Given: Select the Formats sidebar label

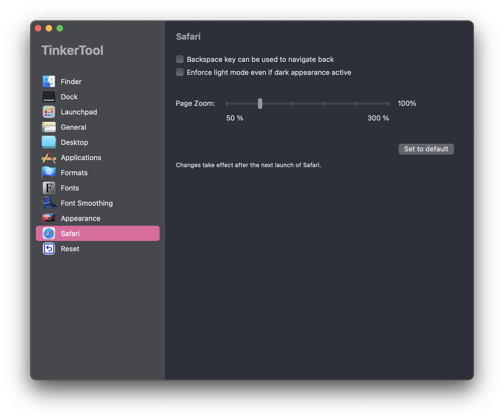Looking at the screenshot, I should pos(74,173).
